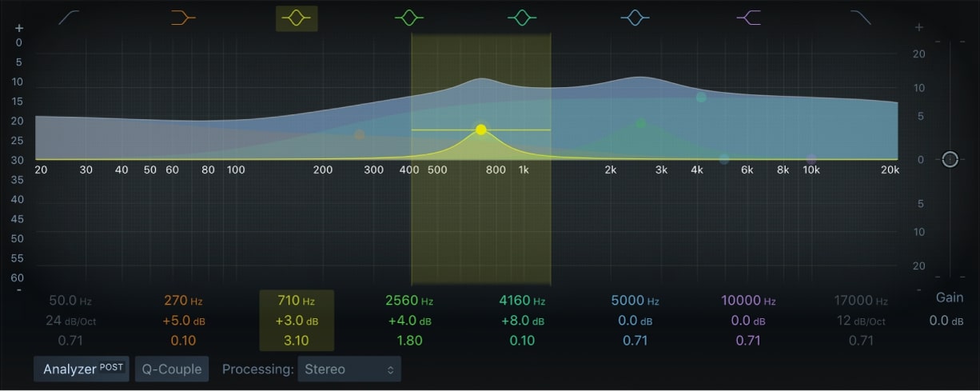Click the plus sign above analyzer scale
The width and height of the screenshot is (980, 391).
point(19,27)
